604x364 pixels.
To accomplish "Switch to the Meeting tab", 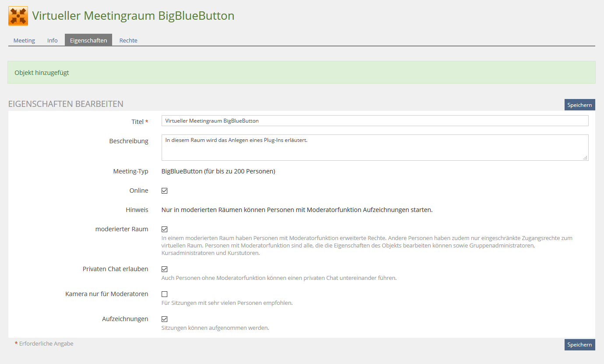I will pyautogui.click(x=24, y=40).
